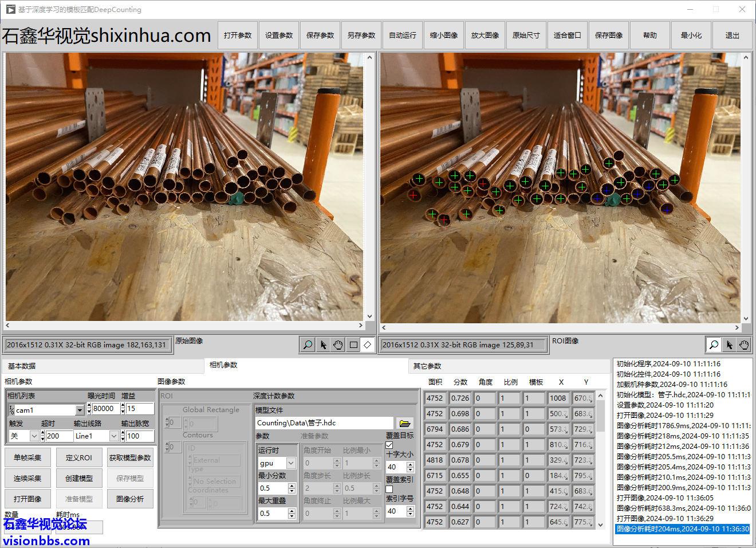
Task: Expand the gpu runtime dropdown
Action: [x=291, y=463]
